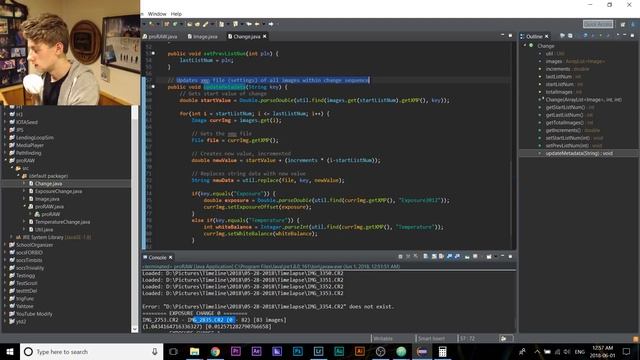This screenshot has height=360, width=640.
Task: Click the Package Explorer scroll down arrow
Action: click(x=135, y=329)
